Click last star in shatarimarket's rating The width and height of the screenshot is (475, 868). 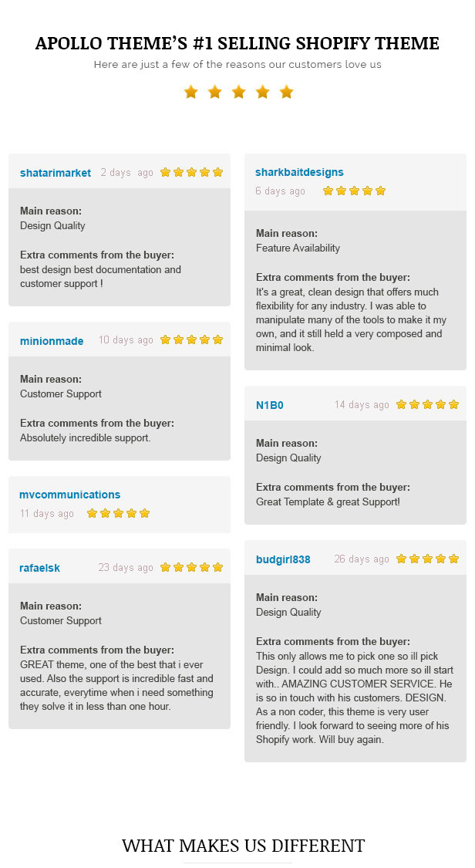click(x=218, y=172)
